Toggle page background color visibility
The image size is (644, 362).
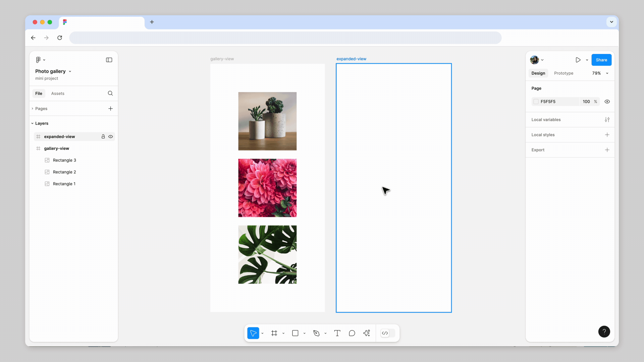point(607,101)
